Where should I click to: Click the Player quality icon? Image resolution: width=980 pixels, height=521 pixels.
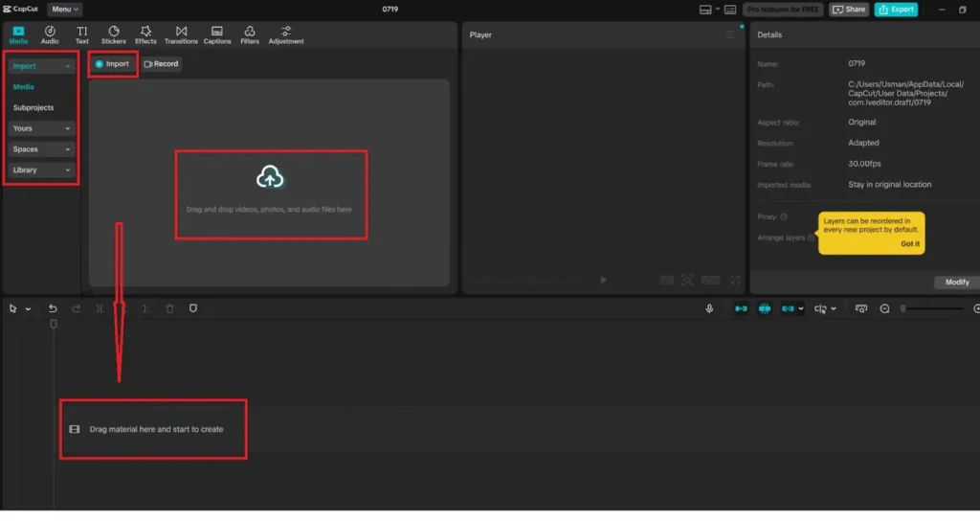coord(667,281)
